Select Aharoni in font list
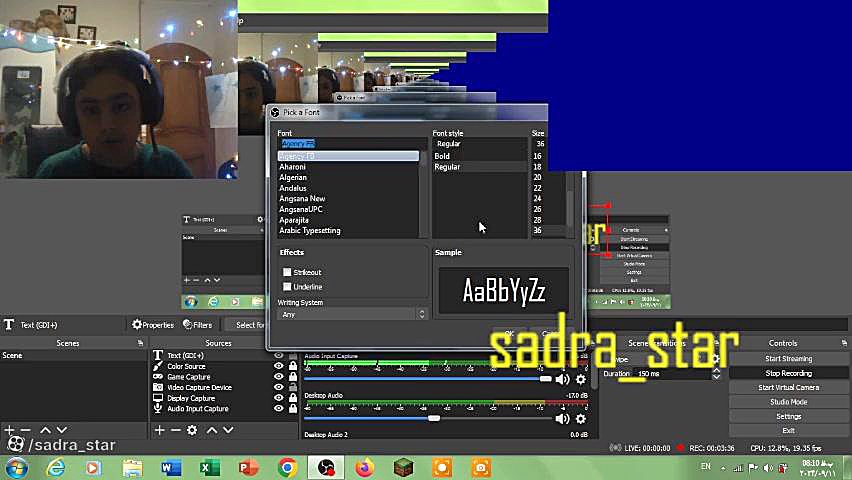Screen dimensions: 852x480 tap(292, 167)
